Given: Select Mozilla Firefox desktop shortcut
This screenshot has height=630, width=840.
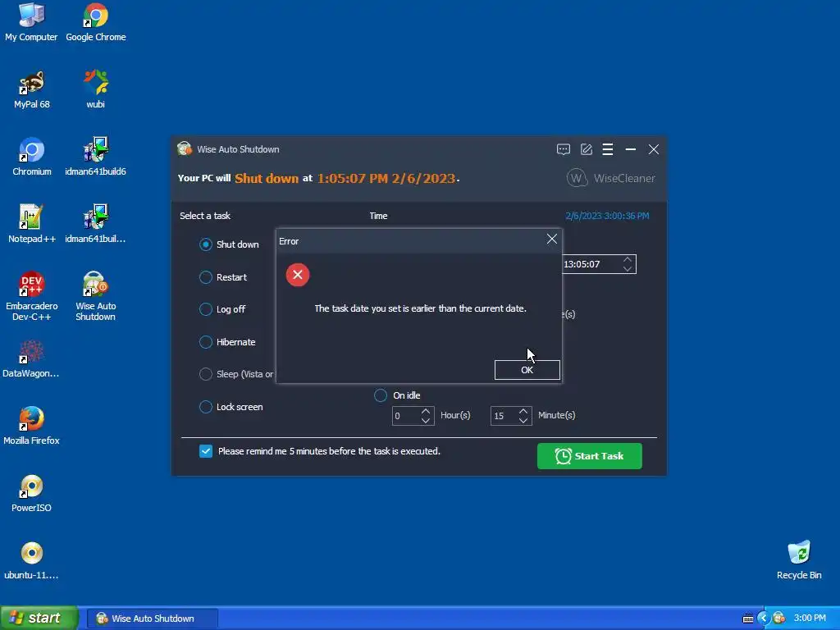Looking at the screenshot, I should tap(32, 426).
